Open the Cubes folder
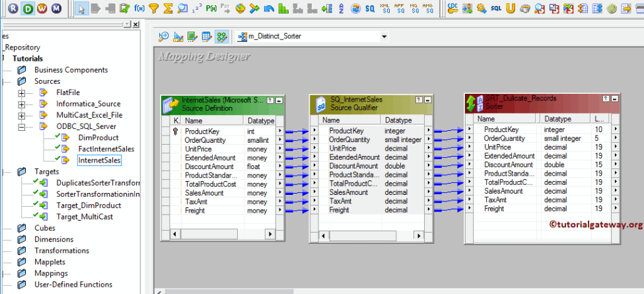The width and height of the screenshot is (644, 294). [45, 228]
